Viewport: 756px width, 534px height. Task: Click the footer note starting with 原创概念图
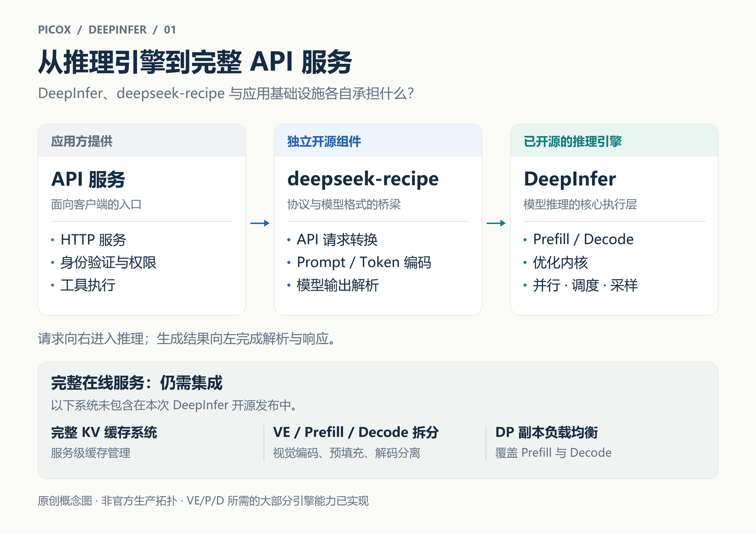click(x=203, y=500)
